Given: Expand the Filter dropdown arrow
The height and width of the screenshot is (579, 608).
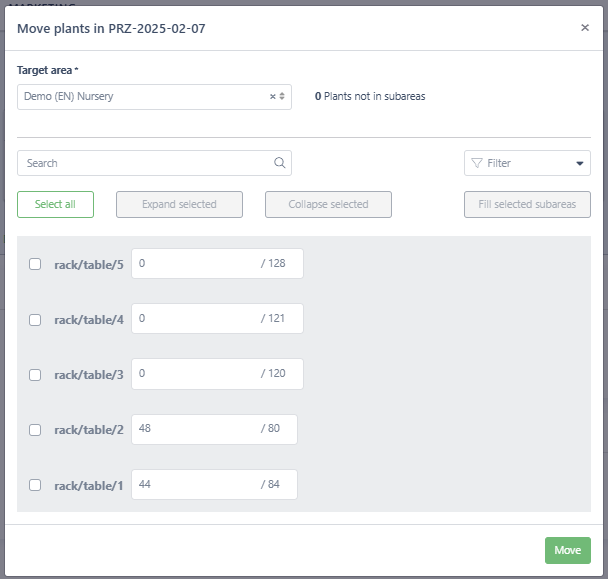Looking at the screenshot, I should tap(580, 163).
